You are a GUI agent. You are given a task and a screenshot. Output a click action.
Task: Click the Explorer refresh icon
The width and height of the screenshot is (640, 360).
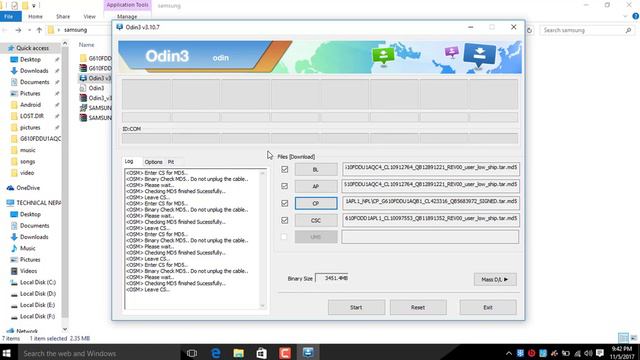tap(529, 30)
